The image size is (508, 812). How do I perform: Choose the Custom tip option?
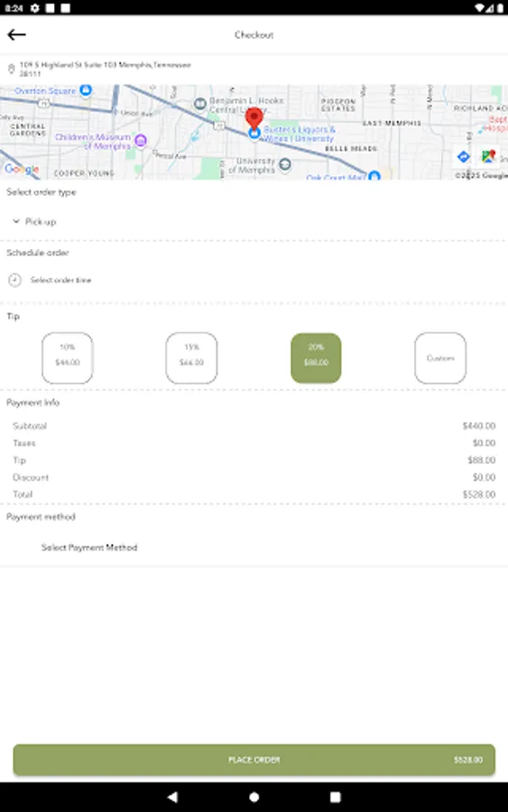pyautogui.click(x=440, y=358)
